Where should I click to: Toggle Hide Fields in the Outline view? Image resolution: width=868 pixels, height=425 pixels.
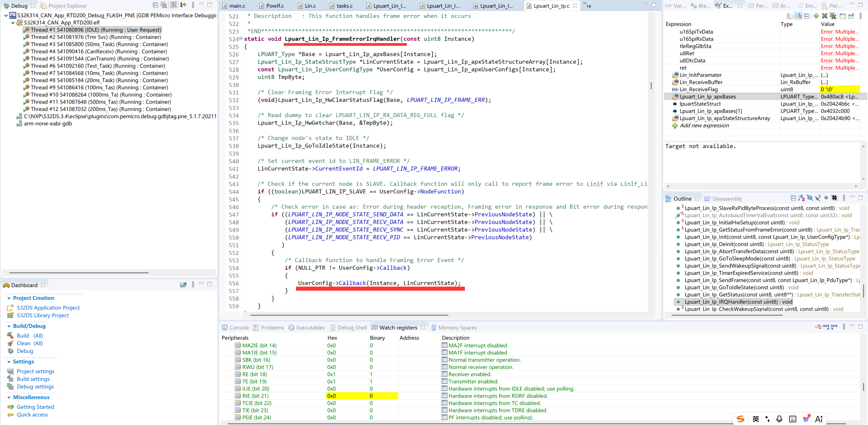tap(810, 198)
